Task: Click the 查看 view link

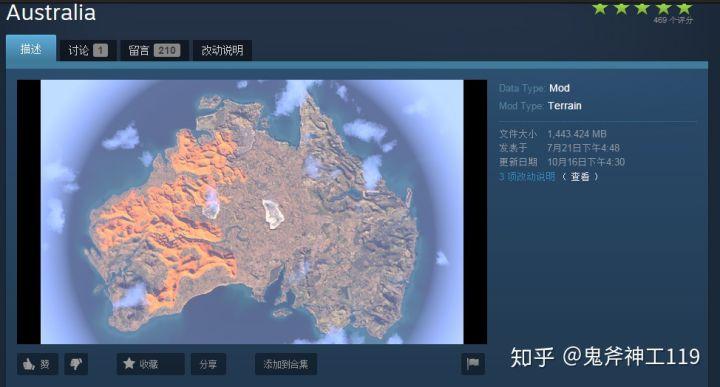Action: click(579, 177)
